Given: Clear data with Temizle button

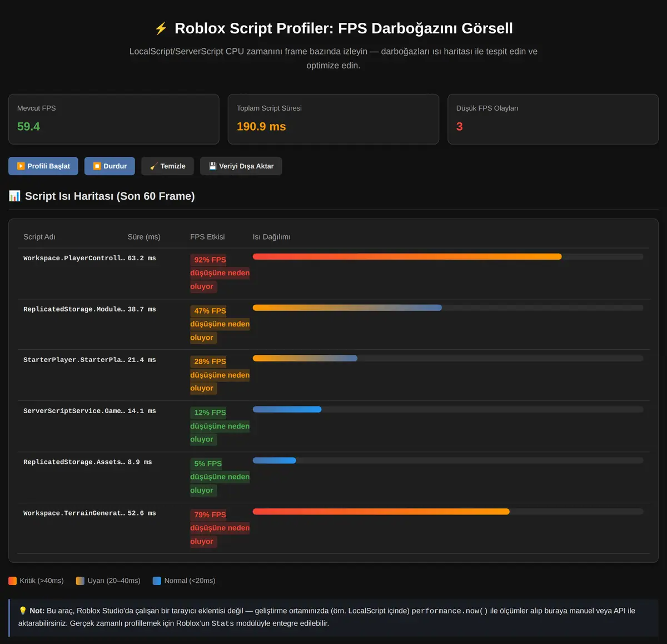Looking at the screenshot, I should point(167,166).
